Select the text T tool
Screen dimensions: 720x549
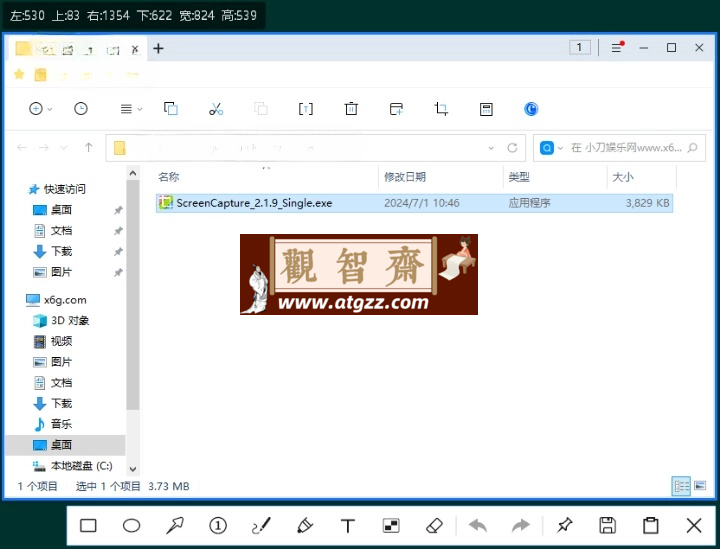point(348,526)
